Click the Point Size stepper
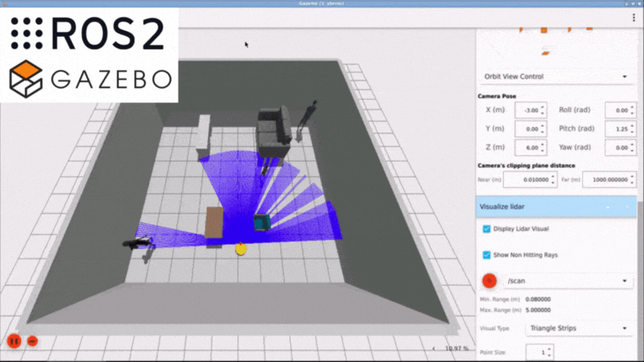The image size is (644, 362). pos(545,352)
